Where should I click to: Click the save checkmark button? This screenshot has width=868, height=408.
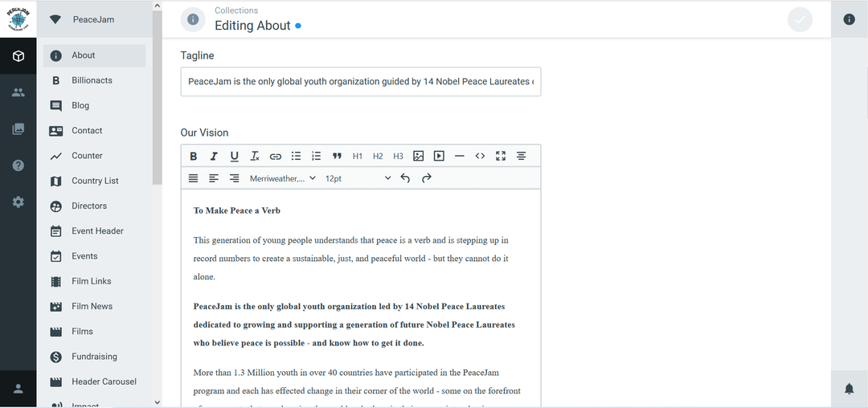pyautogui.click(x=800, y=19)
